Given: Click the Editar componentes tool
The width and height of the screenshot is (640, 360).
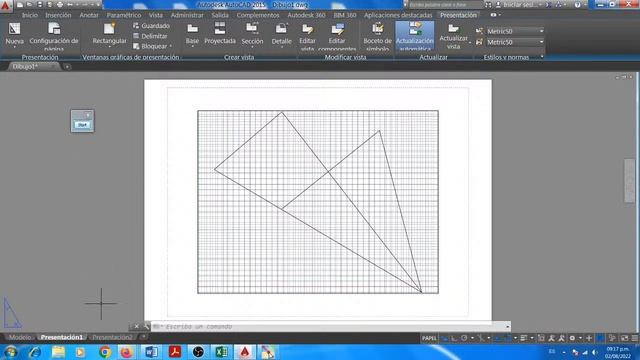Looking at the screenshot, I should (337, 36).
